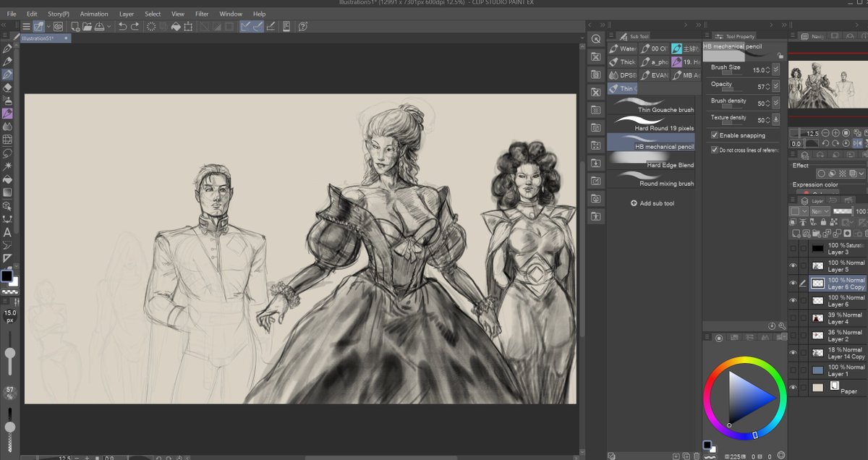Image resolution: width=868 pixels, height=460 pixels.
Task: Select Round mixing brush sub tool
Action: tap(650, 179)
